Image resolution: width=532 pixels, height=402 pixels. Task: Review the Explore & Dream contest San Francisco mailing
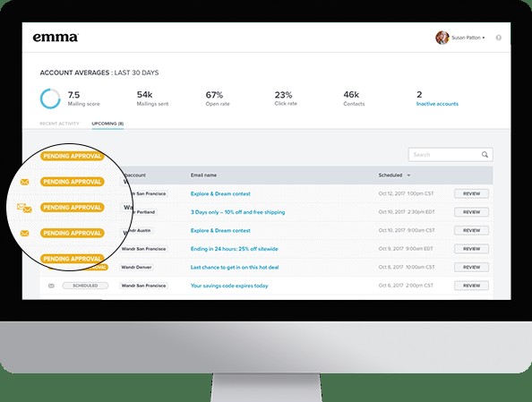click(471, 193)
